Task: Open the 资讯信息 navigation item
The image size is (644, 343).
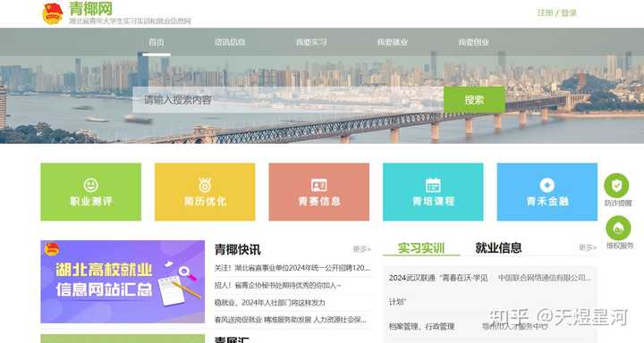Action: point(230,42)
